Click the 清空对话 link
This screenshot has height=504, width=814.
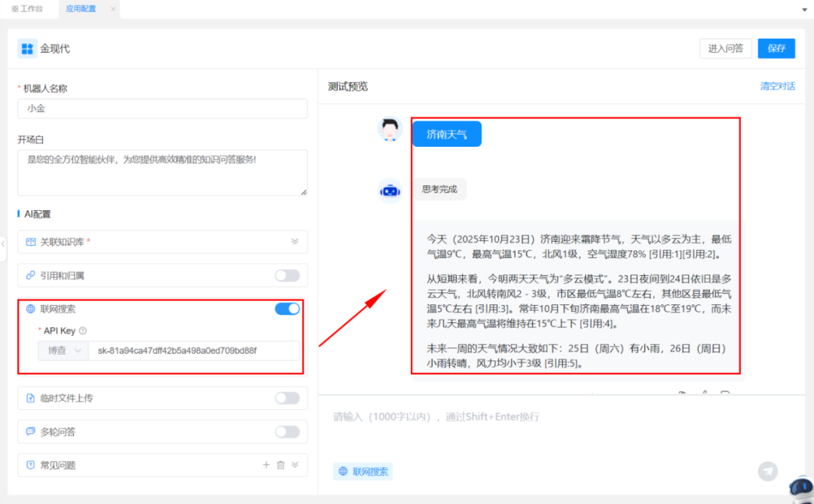click(777, 86)
